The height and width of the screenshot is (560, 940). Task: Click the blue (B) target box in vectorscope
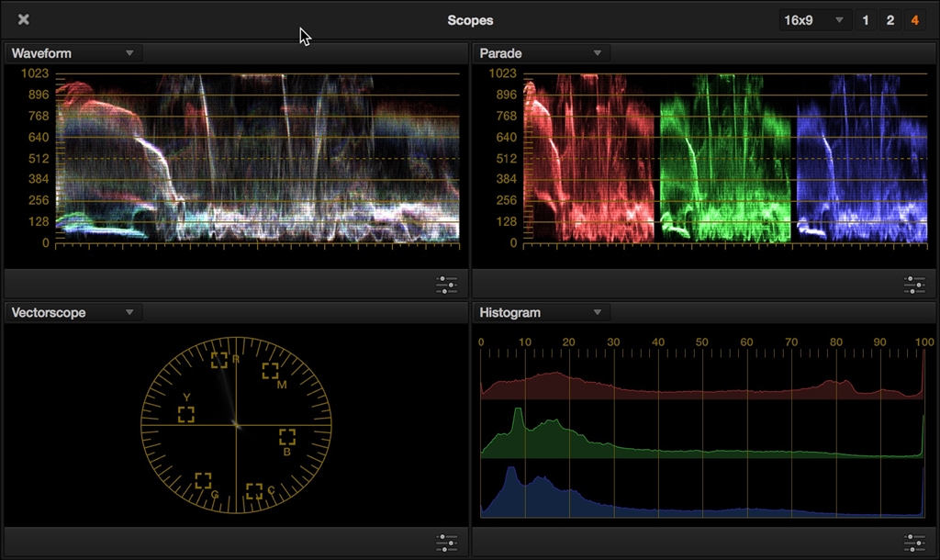[287, 437]
